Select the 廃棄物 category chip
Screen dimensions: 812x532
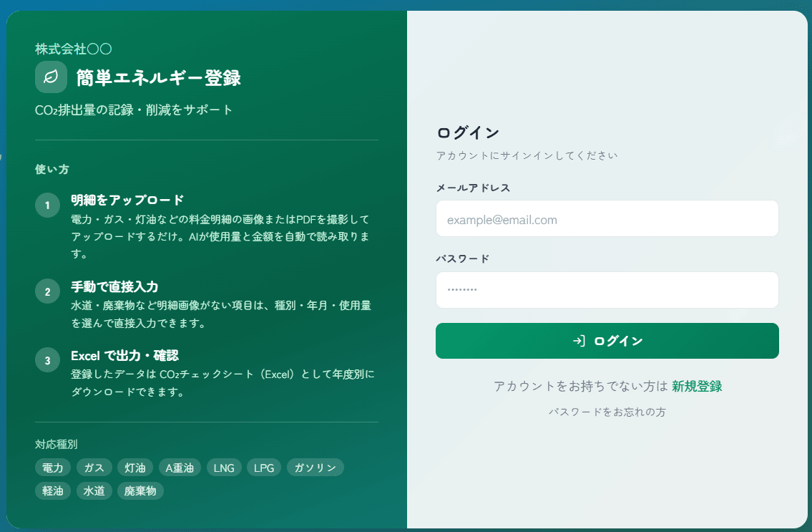pyautogui.click(x=140, y=491)
